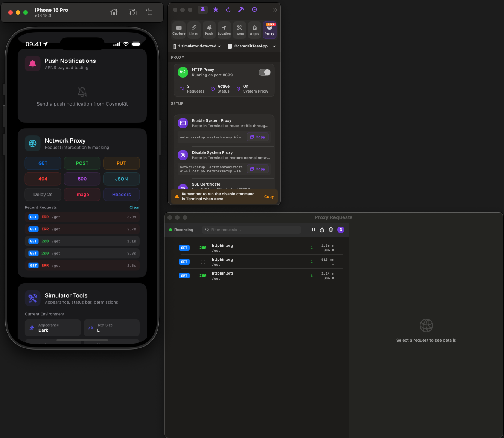The image size is (504, 438).
Task: Tap the POST button in the Network Proxy card
Action: [82, 163]
